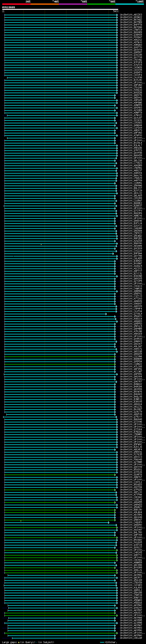Select the UniRef100_C4Y4R3 label
The width and height of the screenshot is (146, 644).
click(x=131, y=585)
